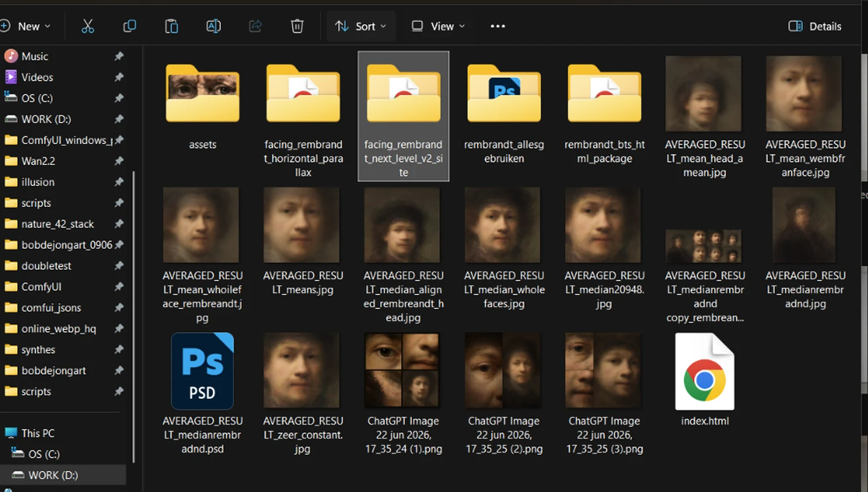868x492 pixels.
Task: Select ChatGPT Image 17_35_25 (2).png thumbnail
Action: pos(502,370)
